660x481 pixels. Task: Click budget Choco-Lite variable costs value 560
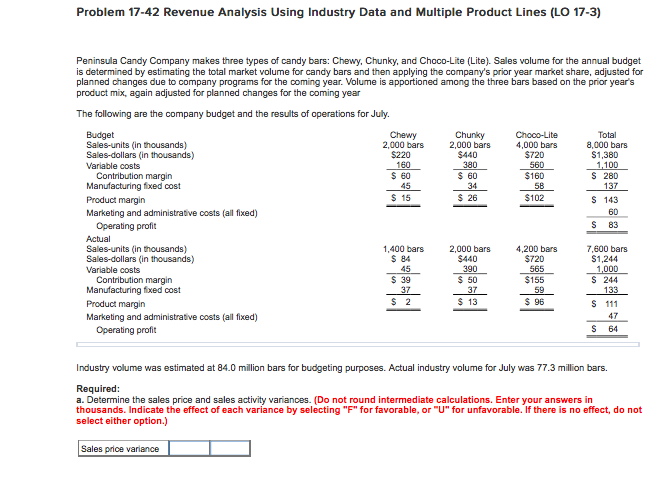(537, 165)
